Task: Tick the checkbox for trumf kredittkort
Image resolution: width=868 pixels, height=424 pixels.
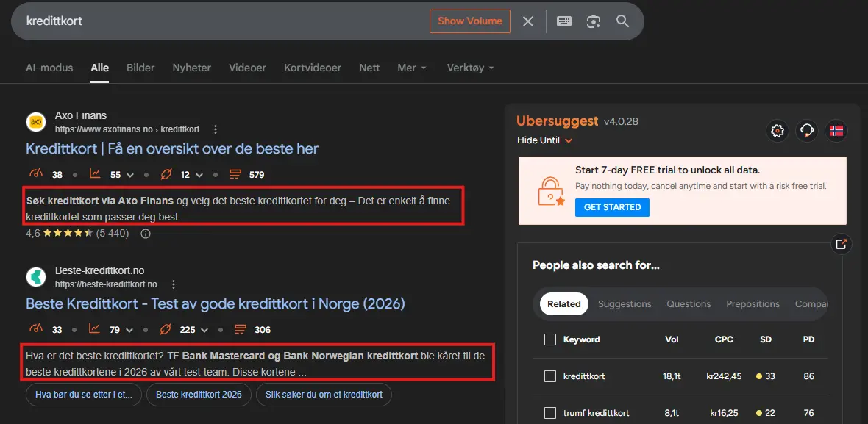Action: [x=549, y=413]
